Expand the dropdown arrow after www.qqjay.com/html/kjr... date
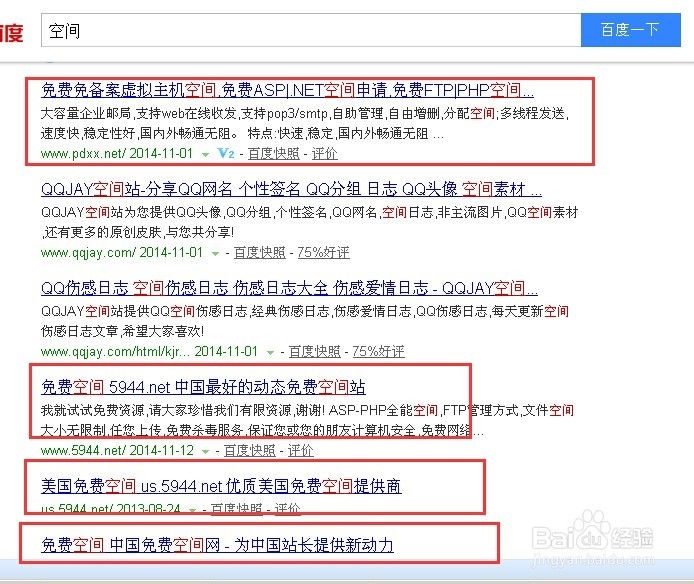The height and width of the screenshot is (584, 694). tap(270, 353)
